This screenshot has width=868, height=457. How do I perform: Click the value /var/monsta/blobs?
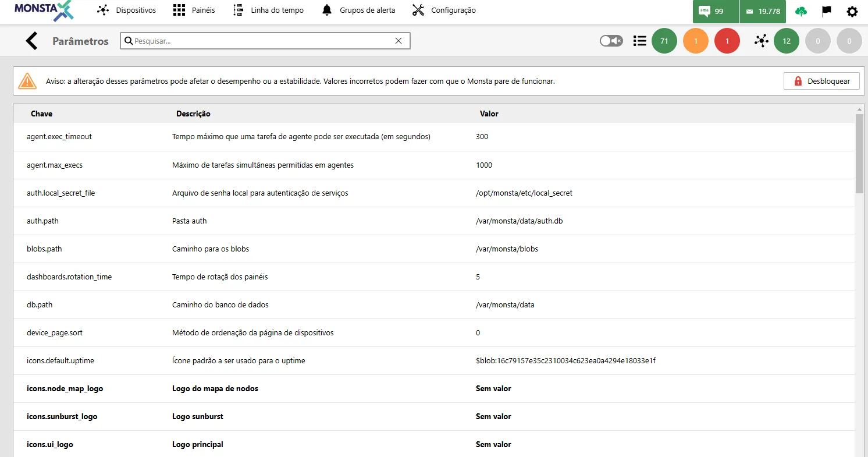pos(507,249)
